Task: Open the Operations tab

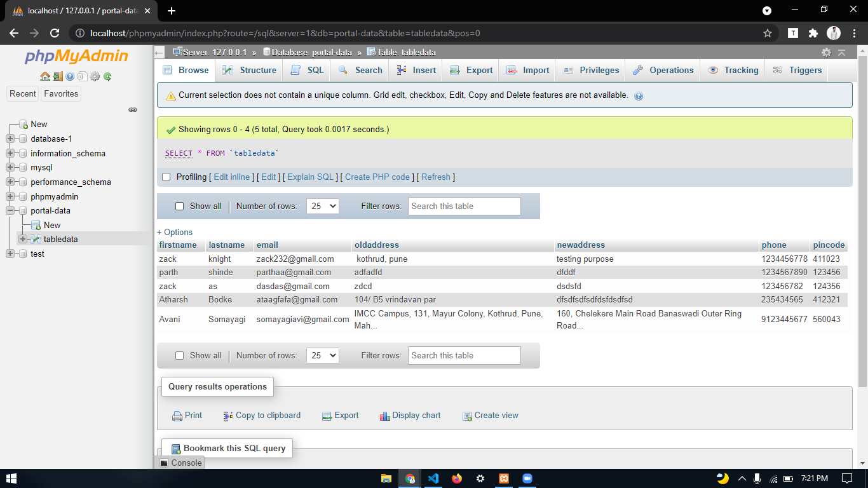Action: [663, 71]
